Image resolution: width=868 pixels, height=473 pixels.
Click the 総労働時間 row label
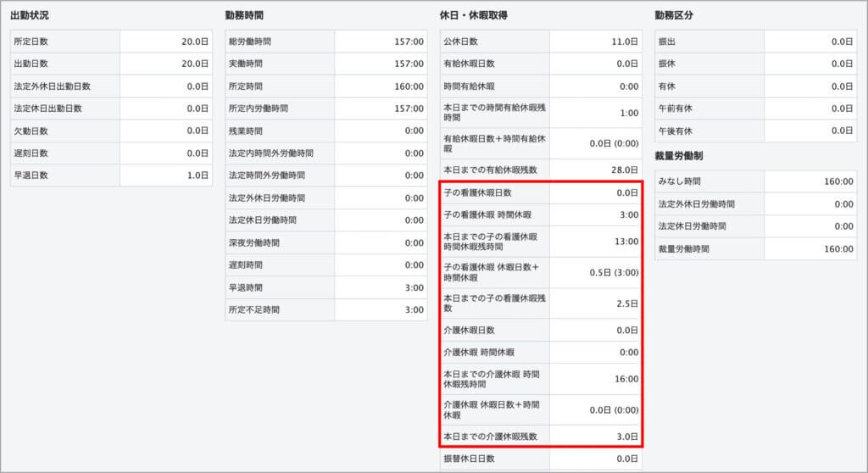click(x=250, y=42)
